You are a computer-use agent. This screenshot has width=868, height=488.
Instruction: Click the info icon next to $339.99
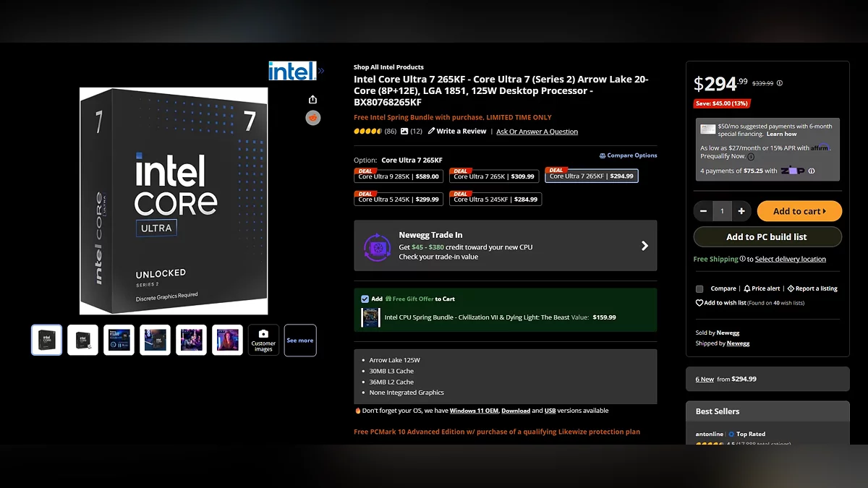coord(780,83)
